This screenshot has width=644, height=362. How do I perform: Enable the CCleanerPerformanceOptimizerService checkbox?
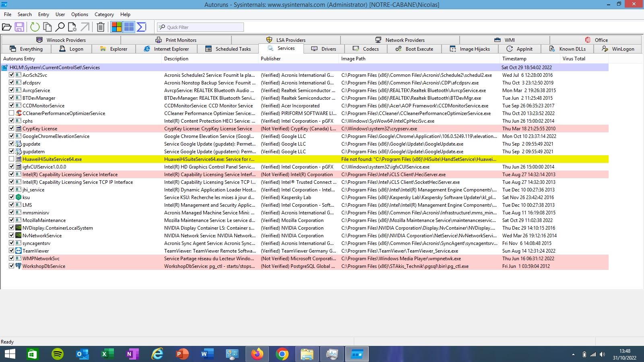pyautogui.click(x=12, y=113)
